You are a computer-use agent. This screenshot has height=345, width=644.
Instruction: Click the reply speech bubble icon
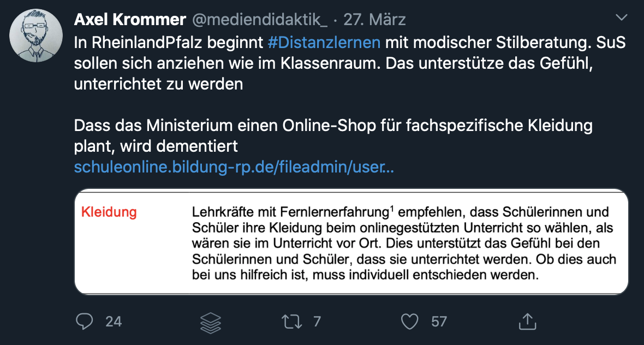(85, 322)
